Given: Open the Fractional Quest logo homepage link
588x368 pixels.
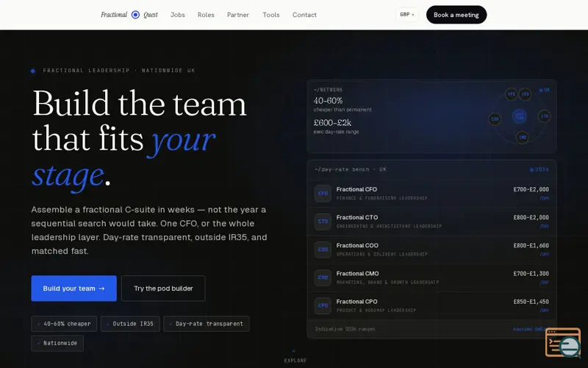Looking at the screenshot, I should [x=129, y=15].
